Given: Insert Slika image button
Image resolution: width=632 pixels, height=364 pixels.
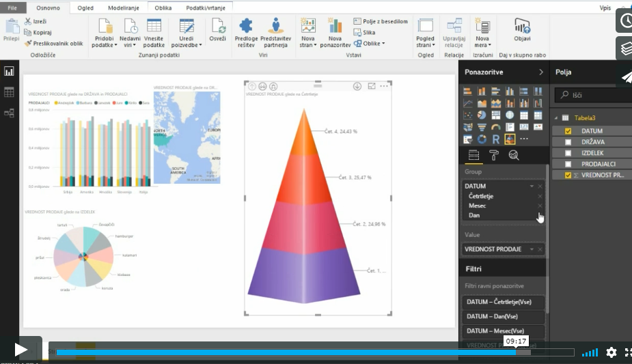Looking at the screenshot, I should [364, 33].
